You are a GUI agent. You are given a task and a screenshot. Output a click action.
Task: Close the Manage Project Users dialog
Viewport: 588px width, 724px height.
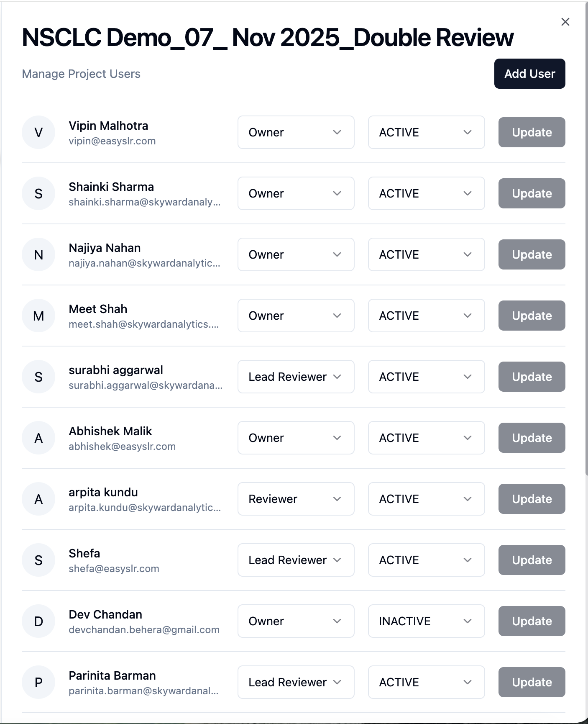pyautogui.click(x=565, y=22)
